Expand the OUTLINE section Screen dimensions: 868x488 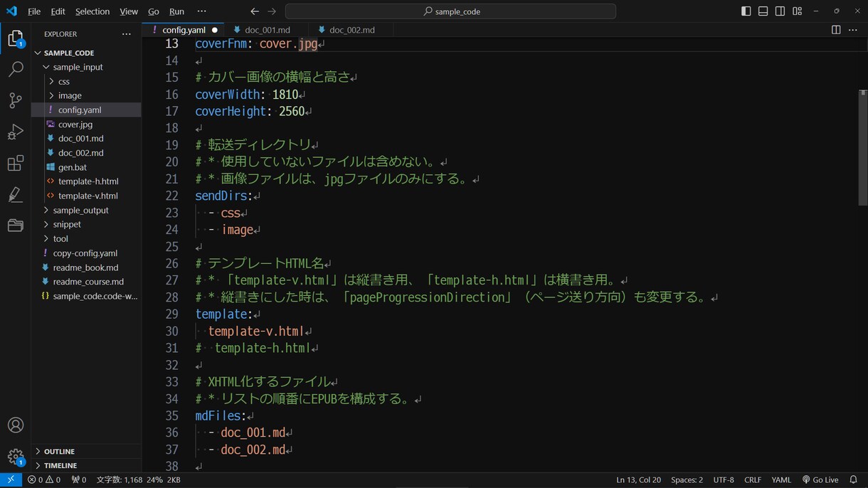(86, 451)
